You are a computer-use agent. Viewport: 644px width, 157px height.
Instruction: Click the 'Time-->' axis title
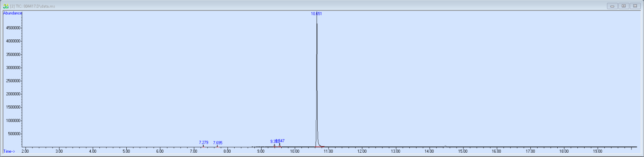coord(9,151)
